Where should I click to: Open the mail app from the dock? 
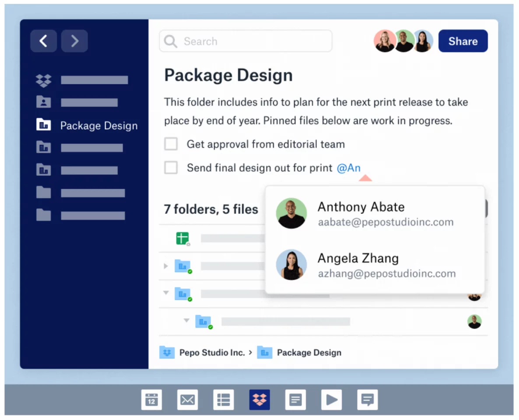click(188, 399)
